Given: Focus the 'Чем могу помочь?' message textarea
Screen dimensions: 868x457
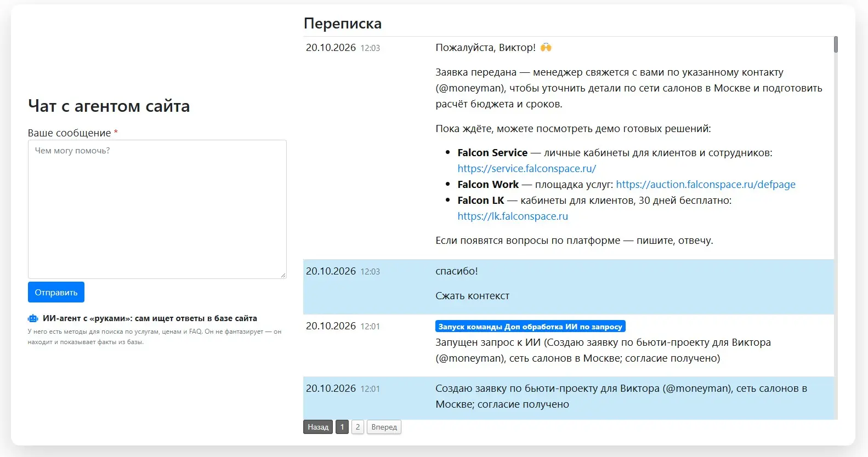Looking at the screenshot, I should [157, 209].
